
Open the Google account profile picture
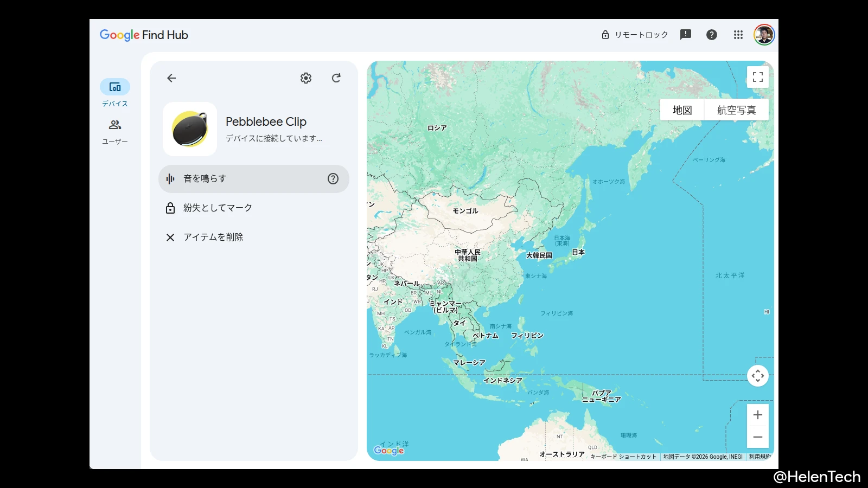(764, 35)
